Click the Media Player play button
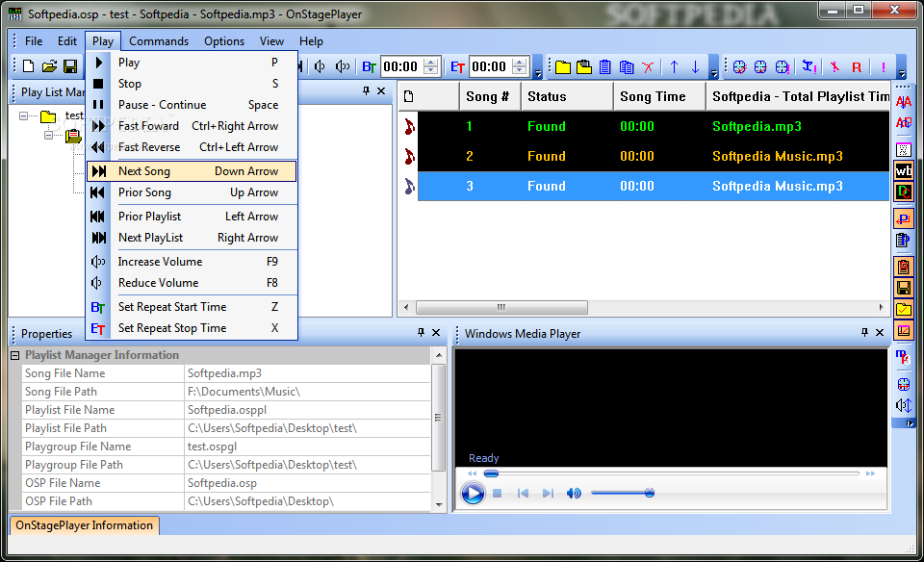The image size is (924, 562). point(473,493)
